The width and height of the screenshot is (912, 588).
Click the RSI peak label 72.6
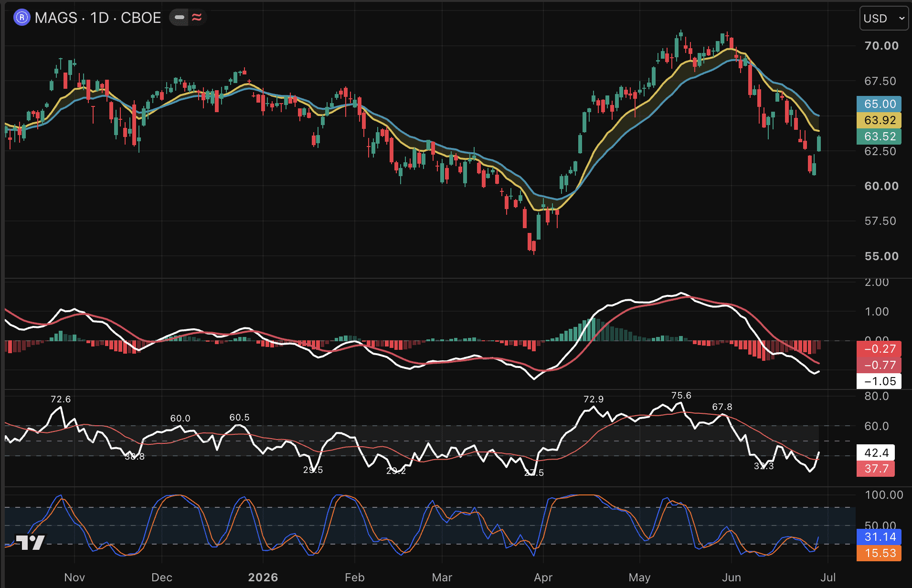(61, 399)
